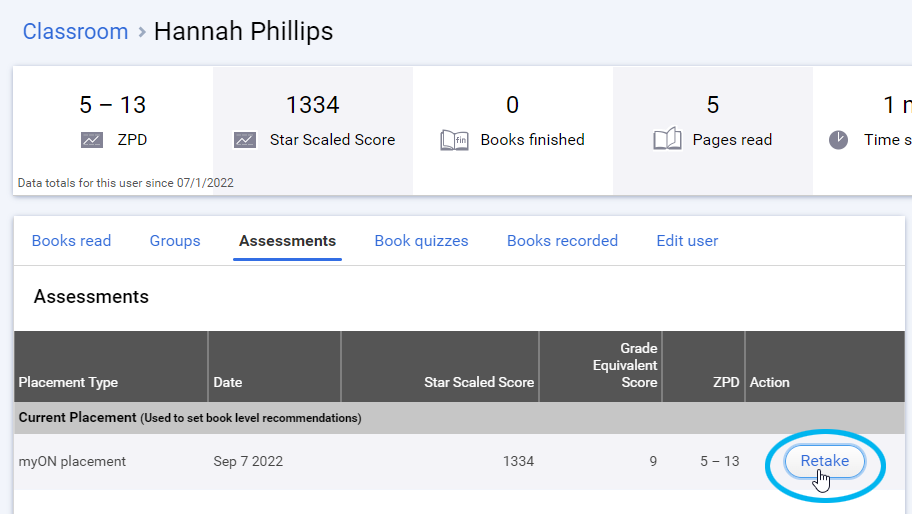Click the Placement Type column header
Viewport: 912px width, 514px height.
(x=68, y=382)
